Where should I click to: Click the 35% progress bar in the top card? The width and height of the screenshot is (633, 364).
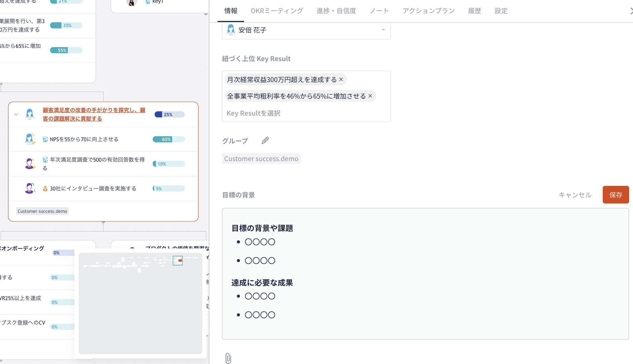tap(66, 25)
